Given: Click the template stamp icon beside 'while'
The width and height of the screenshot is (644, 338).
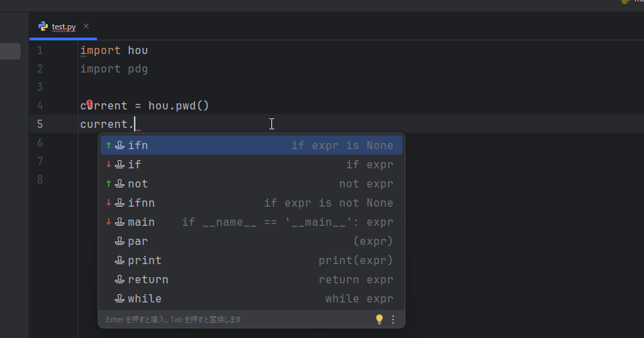Looking at the screenshot, I should 120,299.
